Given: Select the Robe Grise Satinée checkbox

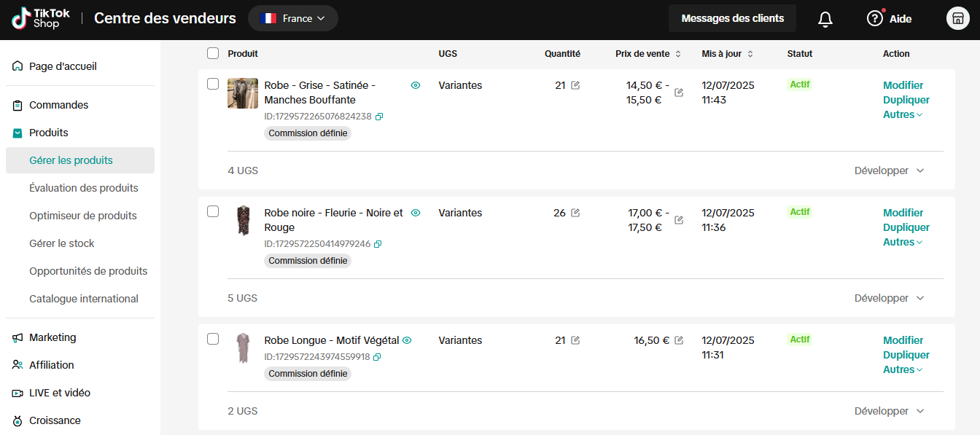Looking at the screenshot, I should [213, 84].
